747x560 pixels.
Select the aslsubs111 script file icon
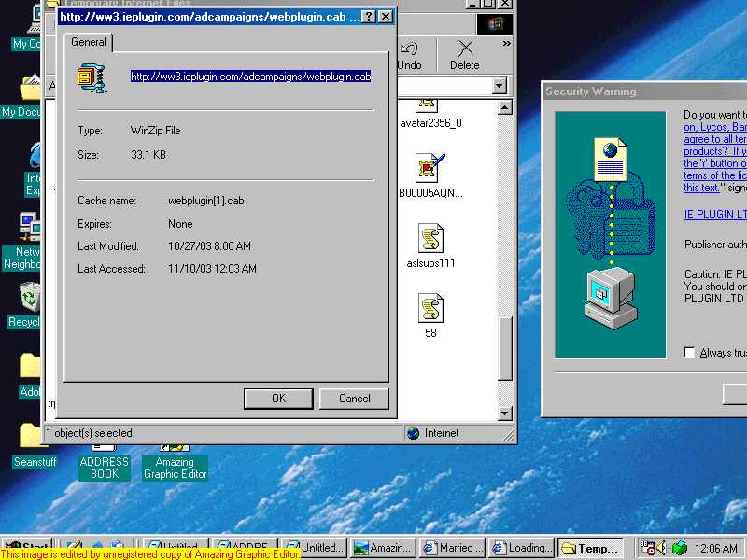coord(430,239)
